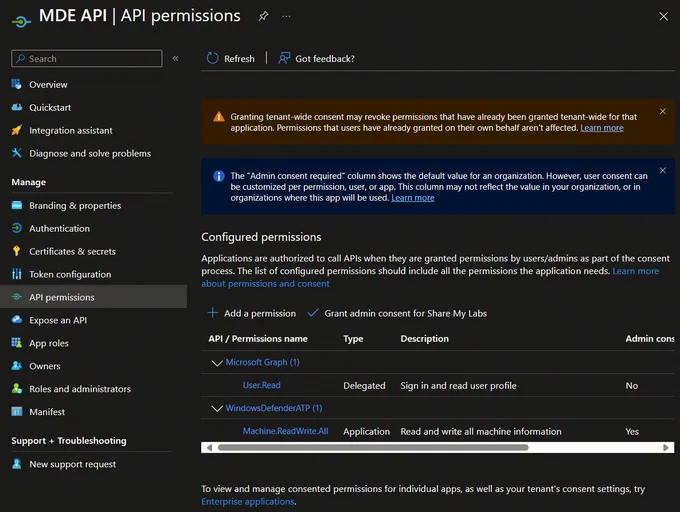Click the scrollbar left arrow

[x=209, y=447]
